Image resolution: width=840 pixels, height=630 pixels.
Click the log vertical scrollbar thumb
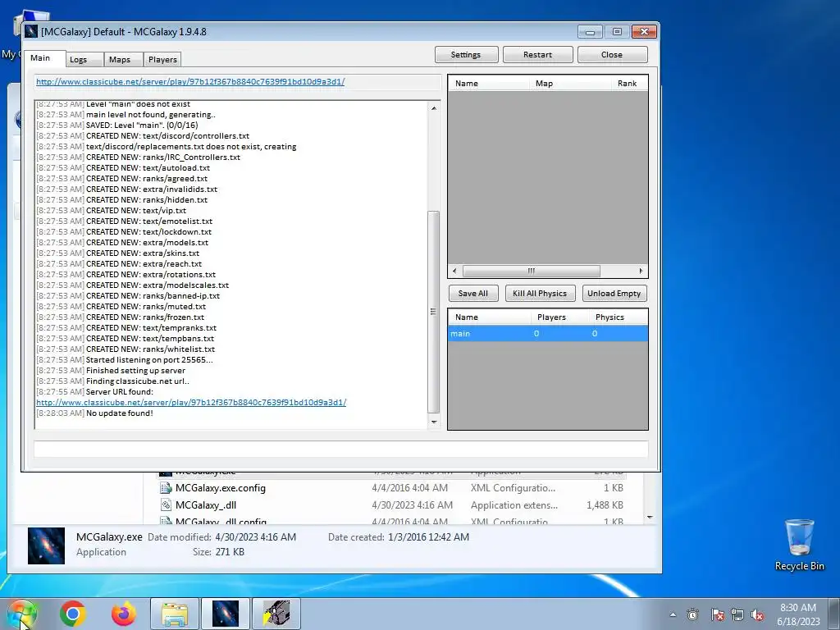[433, 312]
